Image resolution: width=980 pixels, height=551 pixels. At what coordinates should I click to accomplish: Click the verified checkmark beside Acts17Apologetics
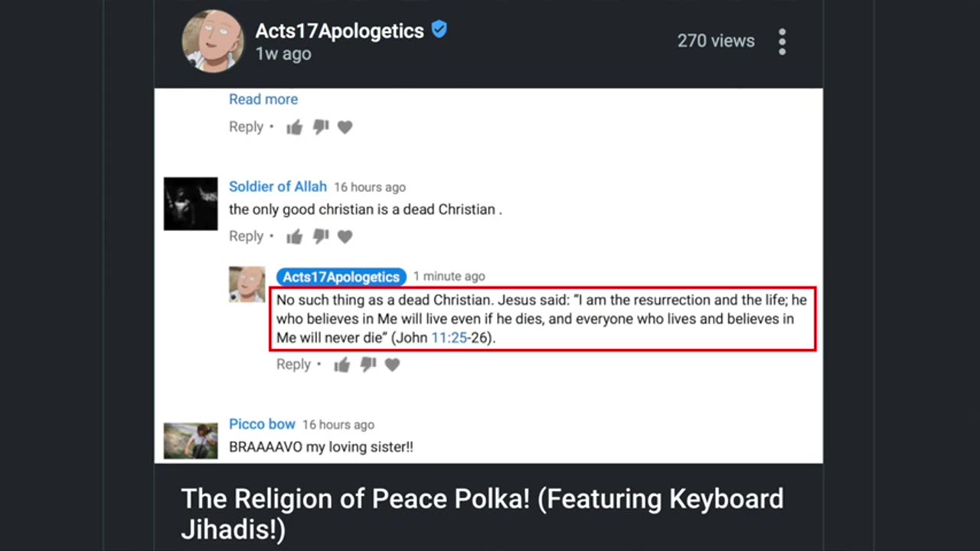(439, 30)
